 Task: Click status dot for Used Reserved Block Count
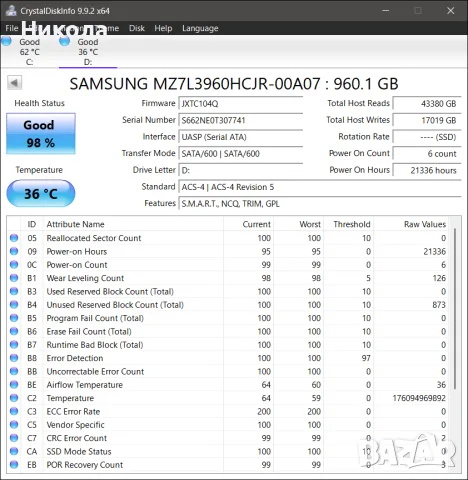(14, 291)
